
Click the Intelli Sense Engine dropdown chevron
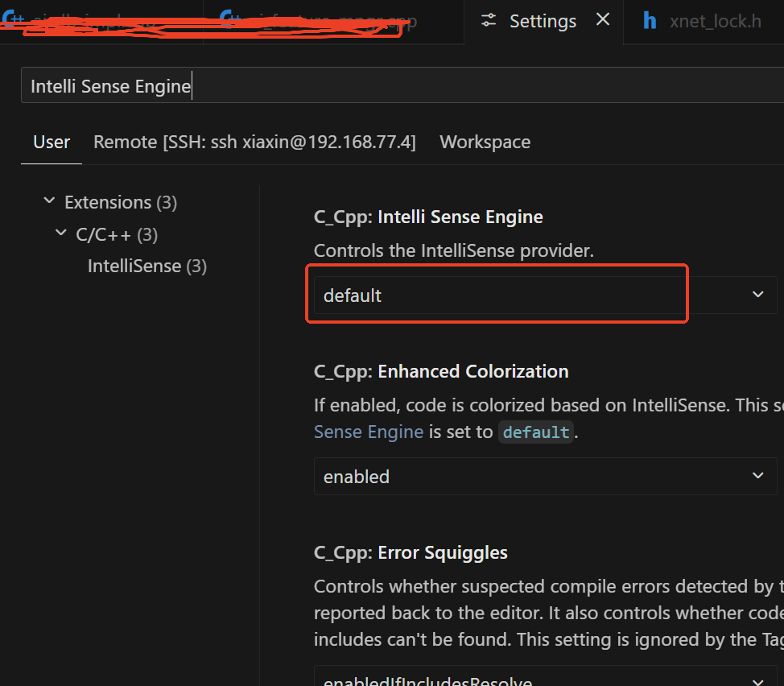758,295
